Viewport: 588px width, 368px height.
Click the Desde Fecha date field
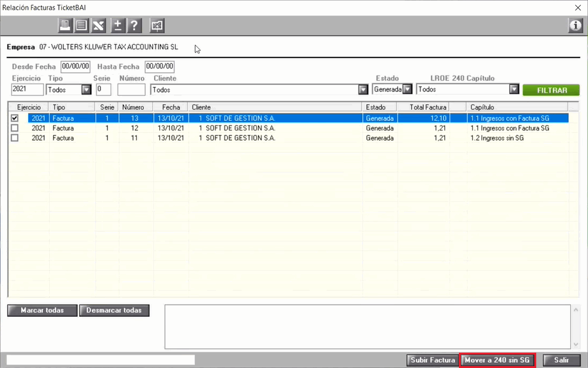click(x=75, y=66)
